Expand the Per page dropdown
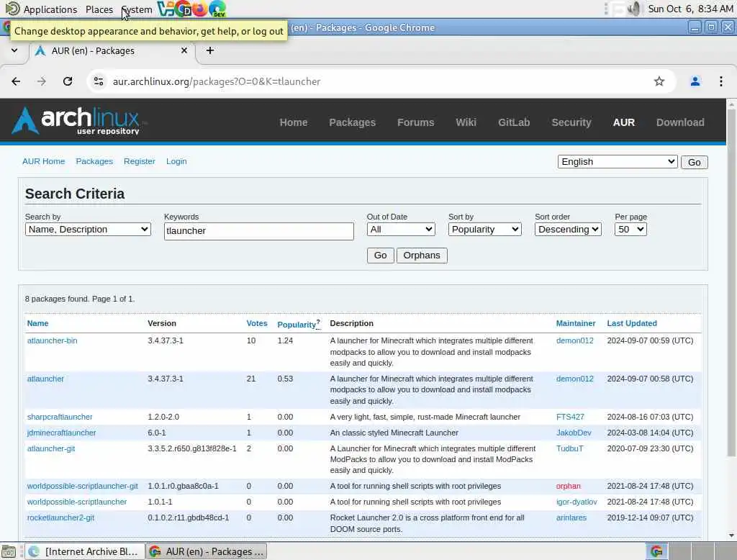The height and width of the screenshot is (560, 737). tap(630, 230)
